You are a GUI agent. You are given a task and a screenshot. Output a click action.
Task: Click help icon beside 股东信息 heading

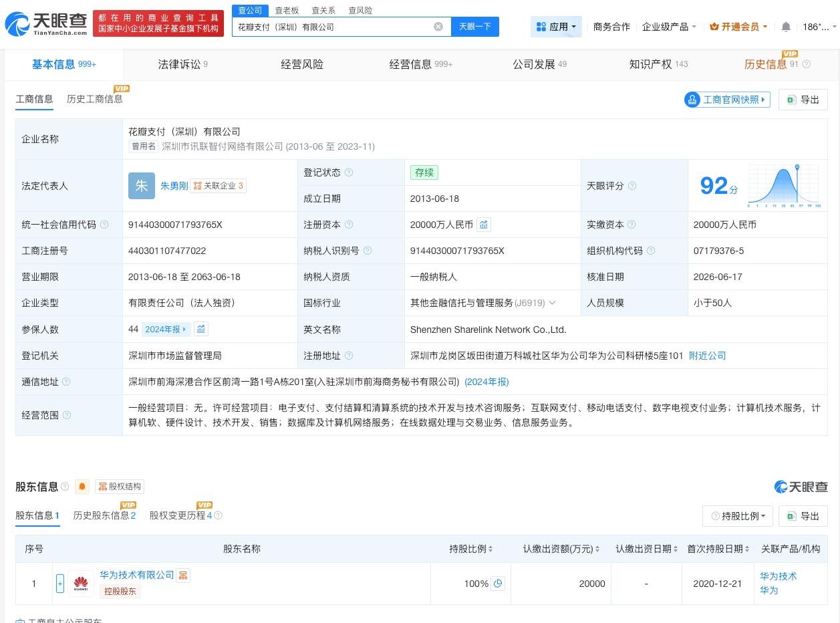coord(65,487)
